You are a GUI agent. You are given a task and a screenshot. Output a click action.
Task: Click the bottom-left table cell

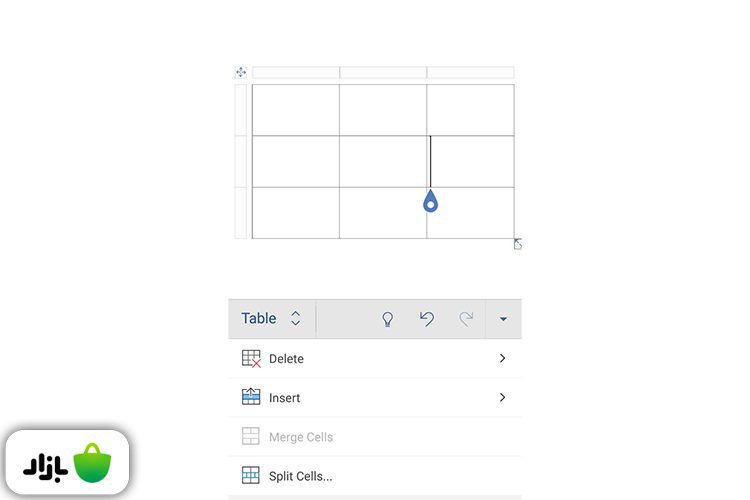coord(295,212)
